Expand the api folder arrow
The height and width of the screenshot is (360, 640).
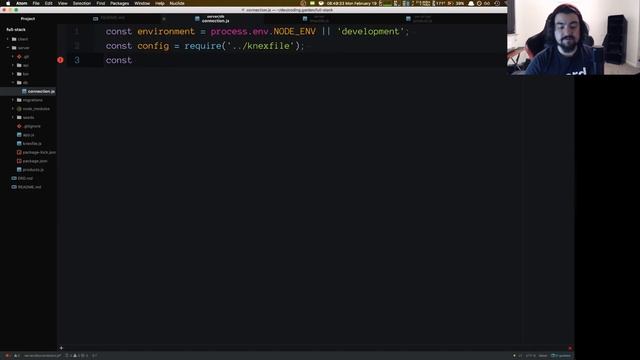tap(13, 65)
